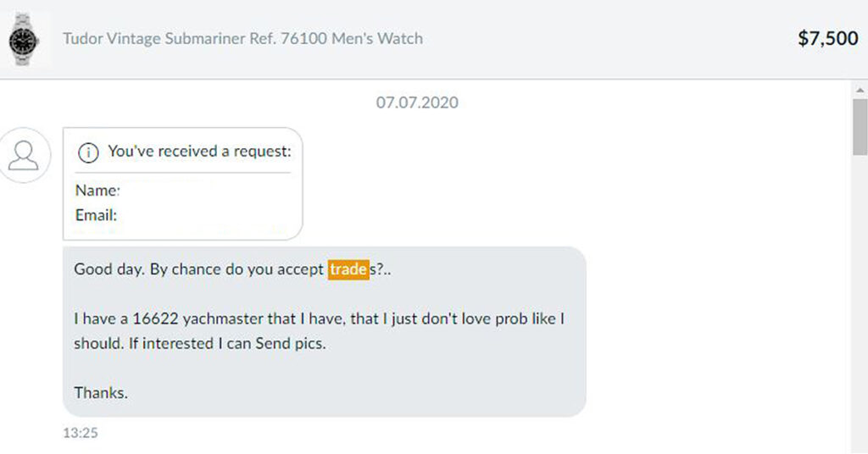This screenshot has height=454, width=868.
Task: Click the 13:25 message timestamp
Action: [x=81, y=433]
